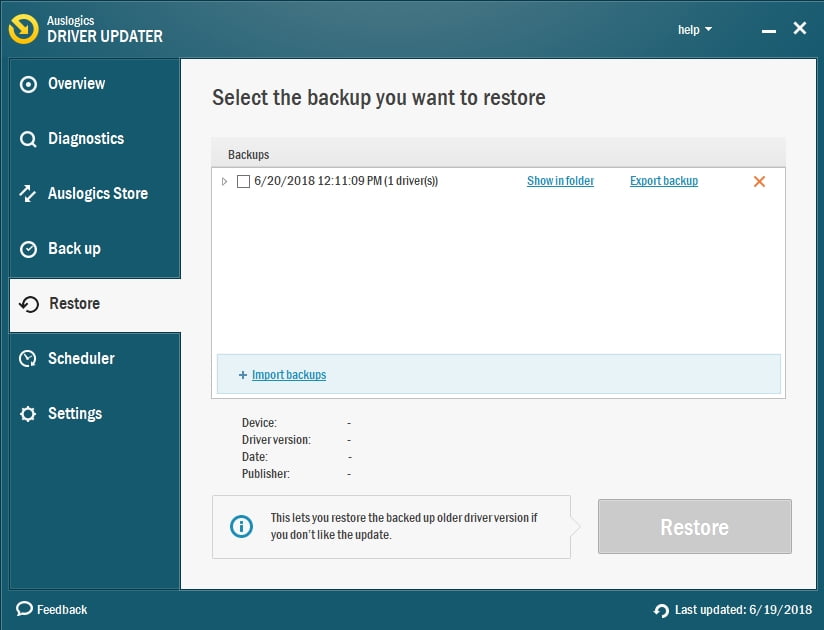Screen dimensions: 824x630
Task: Expand the 6/20/2018 backup entry
Action: 224,181
